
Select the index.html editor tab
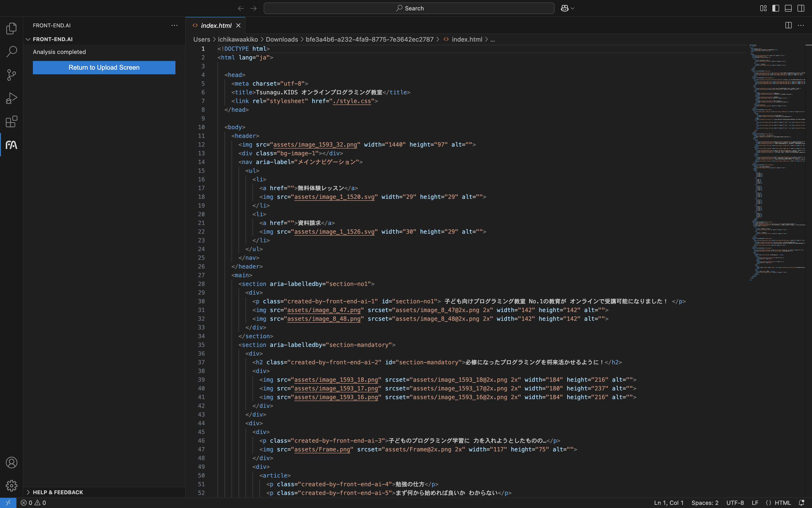[215, 26]
